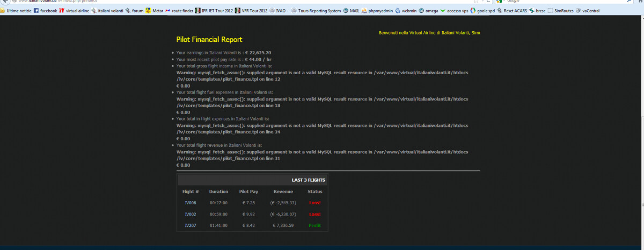
Task: Click the Revenue column header
Action: [x=283, y=191]
